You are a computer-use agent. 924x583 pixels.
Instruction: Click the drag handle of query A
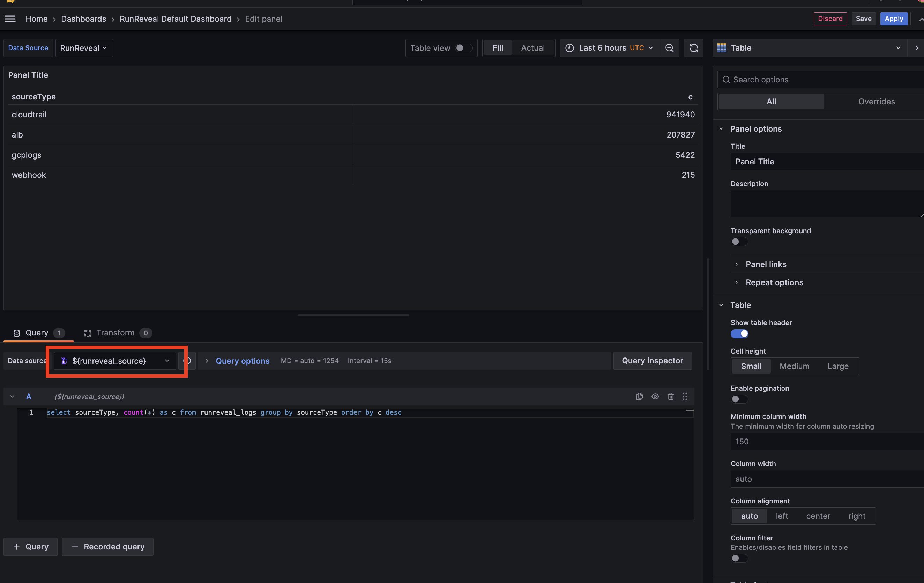point(685,397)
